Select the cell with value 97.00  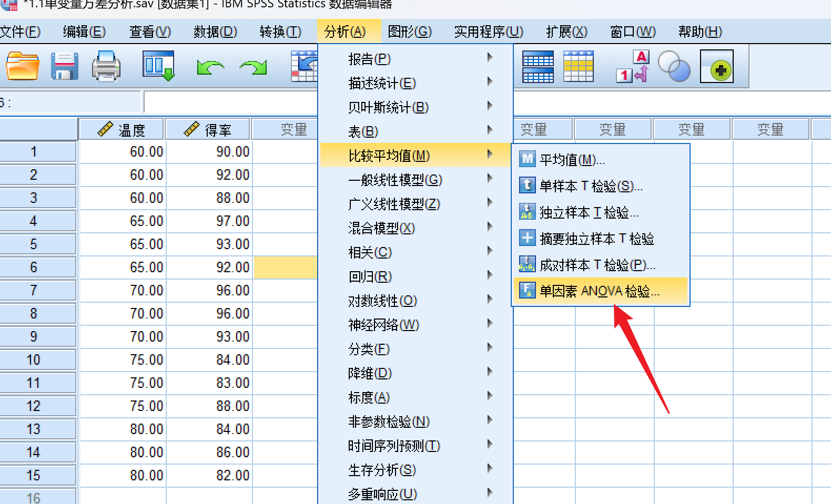click(209, 221)
